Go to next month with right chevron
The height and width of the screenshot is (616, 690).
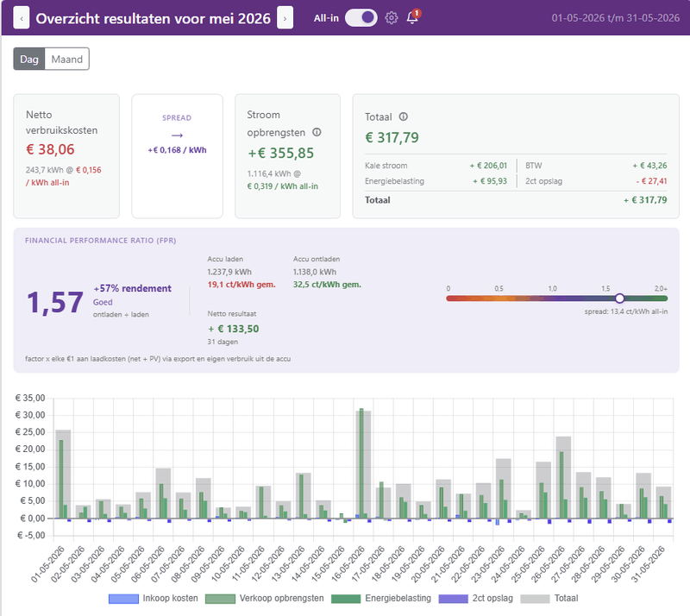coord(285,18)
